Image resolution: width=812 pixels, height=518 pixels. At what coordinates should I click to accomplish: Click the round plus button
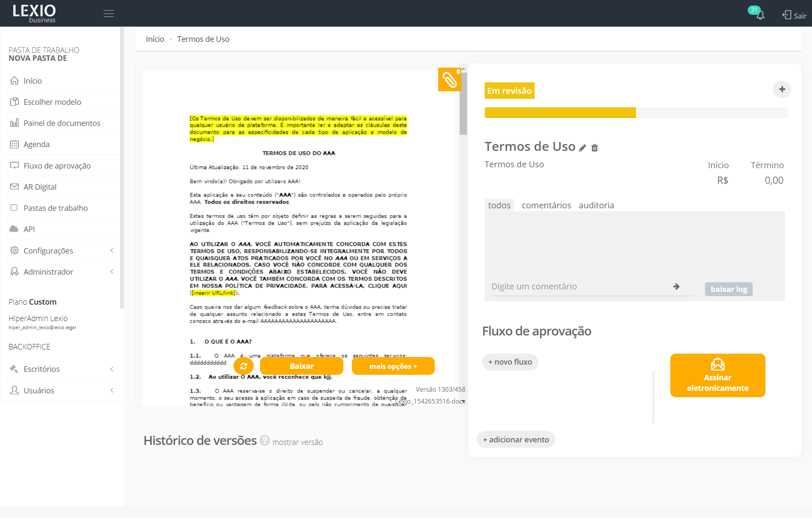click(782, 89)
